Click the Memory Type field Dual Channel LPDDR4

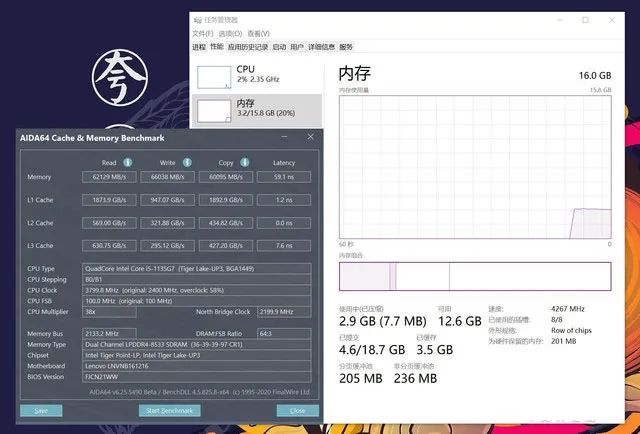pos(197,344)
